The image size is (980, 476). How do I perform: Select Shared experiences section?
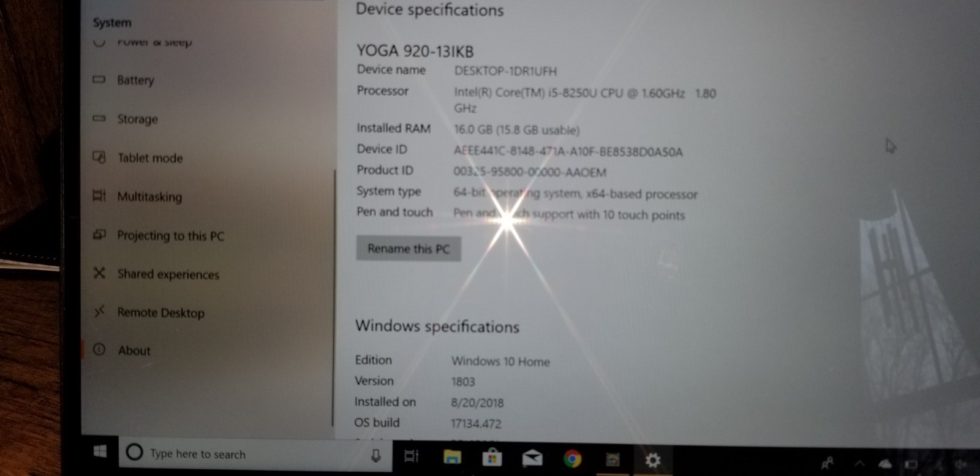[x=168, y=274]
